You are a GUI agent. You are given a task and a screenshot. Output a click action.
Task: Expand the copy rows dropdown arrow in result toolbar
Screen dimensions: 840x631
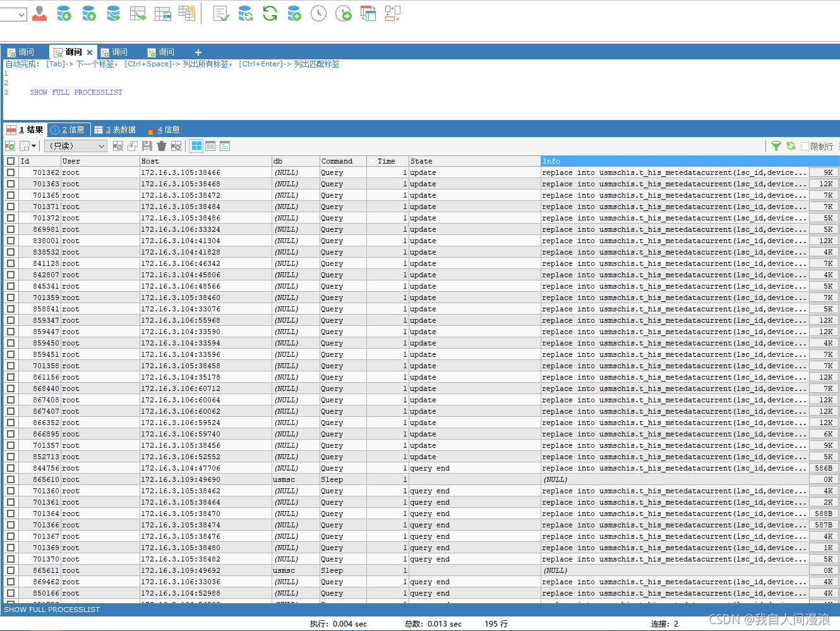pyautogui.click(x=33, y=146)
